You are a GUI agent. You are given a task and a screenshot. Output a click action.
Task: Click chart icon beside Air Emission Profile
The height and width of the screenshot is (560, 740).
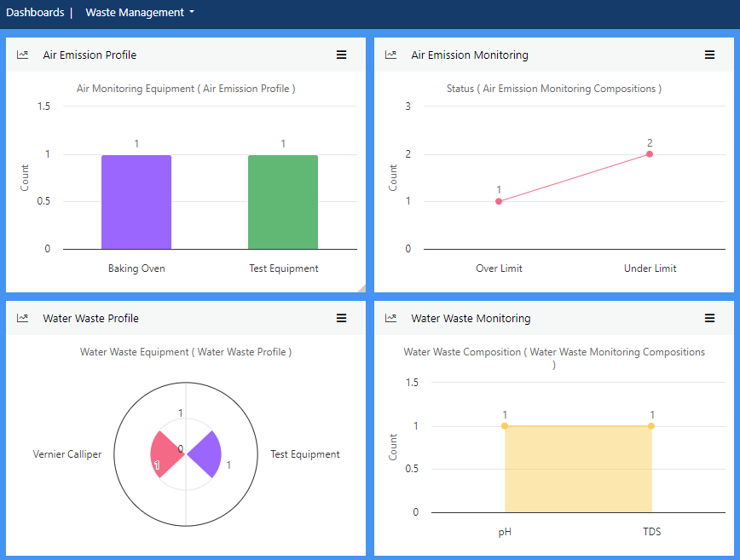click(x=23, y=55)
